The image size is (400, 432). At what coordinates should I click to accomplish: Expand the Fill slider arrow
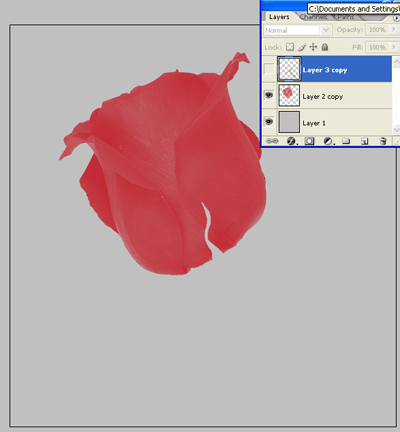pyautogui.click(x=394, y=47)
